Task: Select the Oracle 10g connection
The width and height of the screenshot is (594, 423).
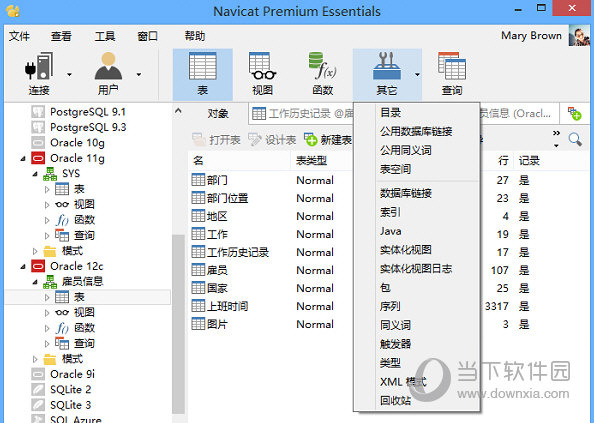Action: click(68, 143)
